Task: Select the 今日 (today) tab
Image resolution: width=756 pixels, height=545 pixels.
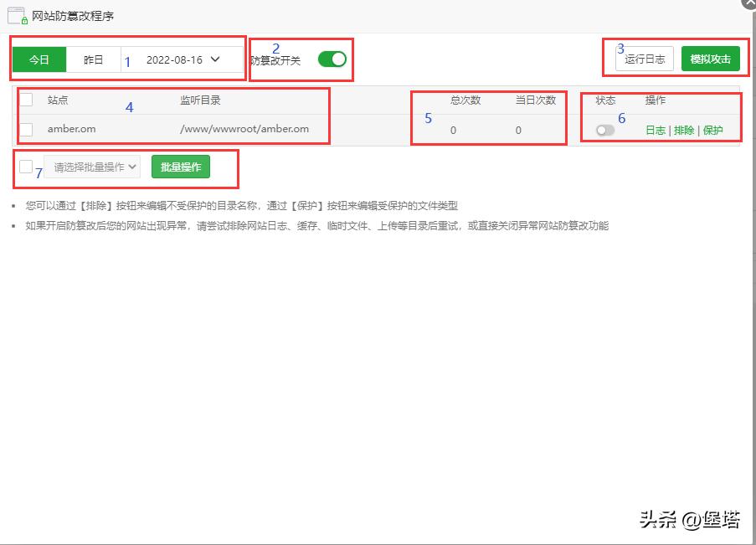Action: click(39, 59)
